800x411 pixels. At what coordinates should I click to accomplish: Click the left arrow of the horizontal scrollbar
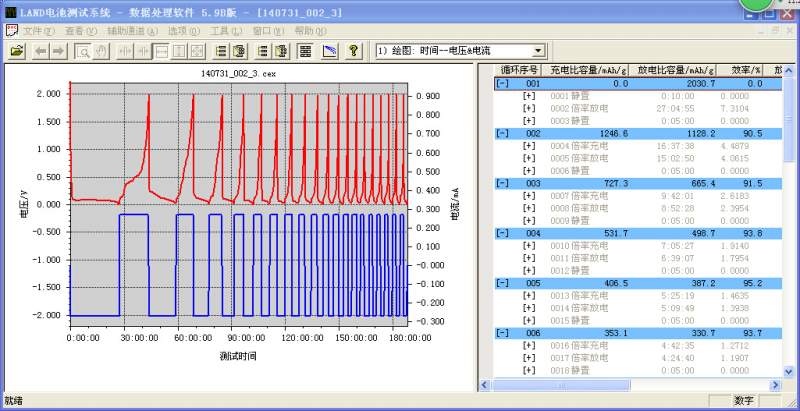tap(485, 385)
